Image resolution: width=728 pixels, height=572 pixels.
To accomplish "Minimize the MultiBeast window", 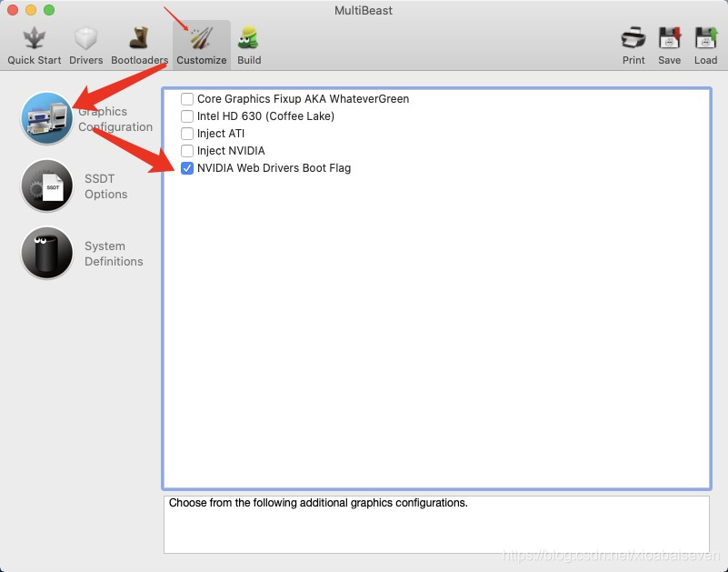I will [31, 10].
